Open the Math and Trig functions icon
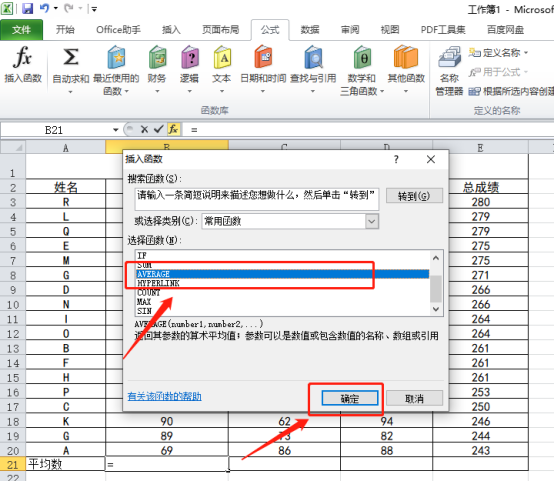Image resolution: width=554 pixels, height=481 pixels. [362, 57]
